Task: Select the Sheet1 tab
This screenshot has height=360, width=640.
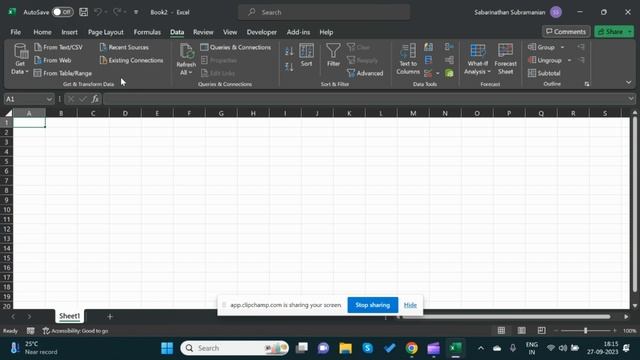Action: point(69,316)
